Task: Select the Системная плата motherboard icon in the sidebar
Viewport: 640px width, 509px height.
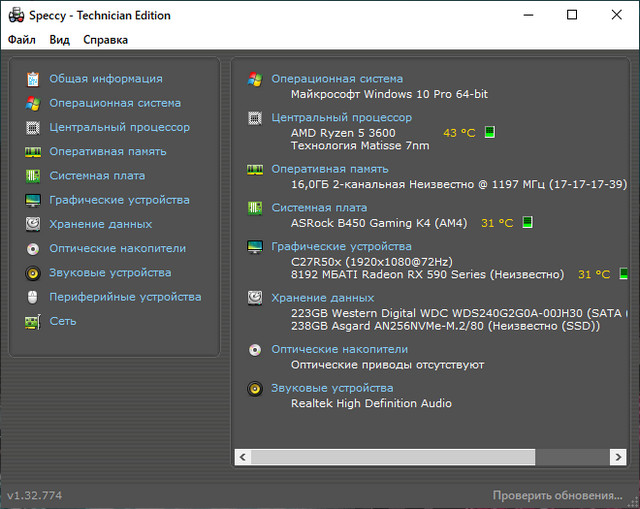Action: [x=33, y=176]
